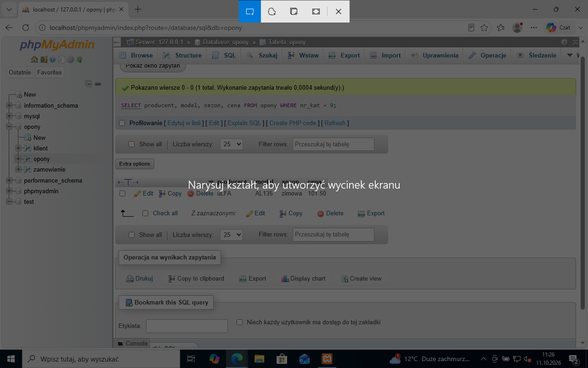Go to phpMyAdmin home icon
588x368 pixels.
pyautogui.click(x=34, y=59)
